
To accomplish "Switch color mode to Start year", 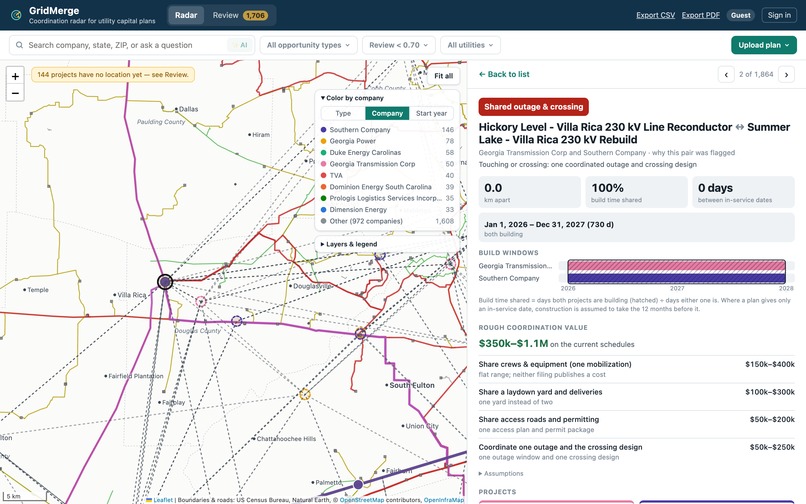I will 431,113.
